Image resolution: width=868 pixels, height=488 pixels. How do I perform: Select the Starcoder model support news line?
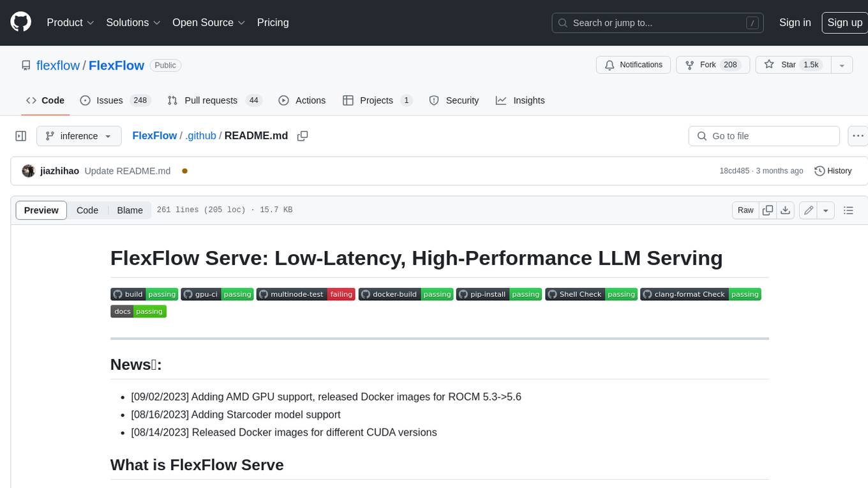click(236, 415)
